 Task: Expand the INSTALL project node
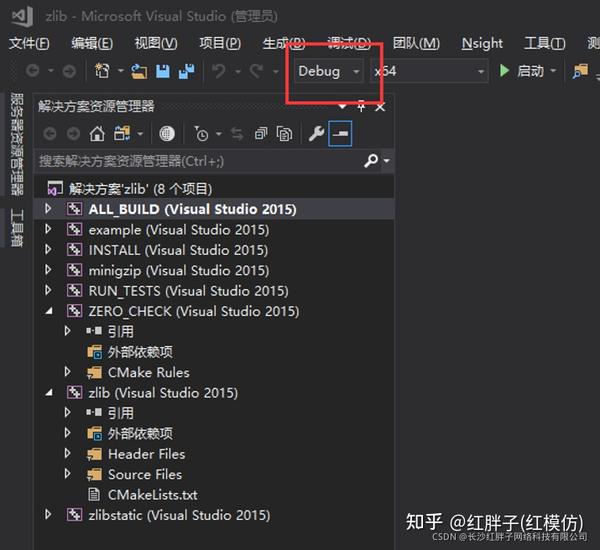pos(48,250)
